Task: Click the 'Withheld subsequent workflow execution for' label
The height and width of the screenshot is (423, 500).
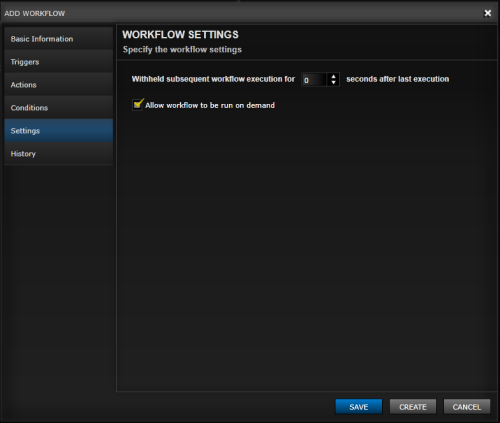Action: tap(213, 79)
